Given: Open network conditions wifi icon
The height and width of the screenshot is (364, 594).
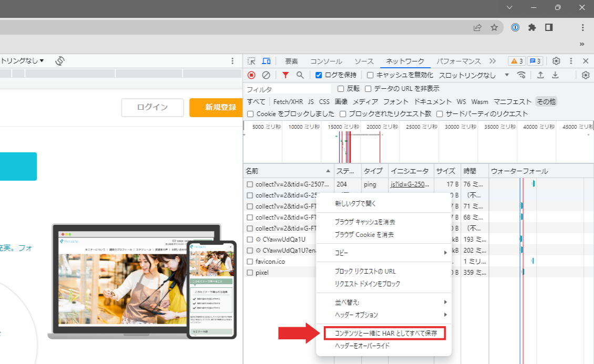Looking at the screenshot, I should click(x=521, y=75).
